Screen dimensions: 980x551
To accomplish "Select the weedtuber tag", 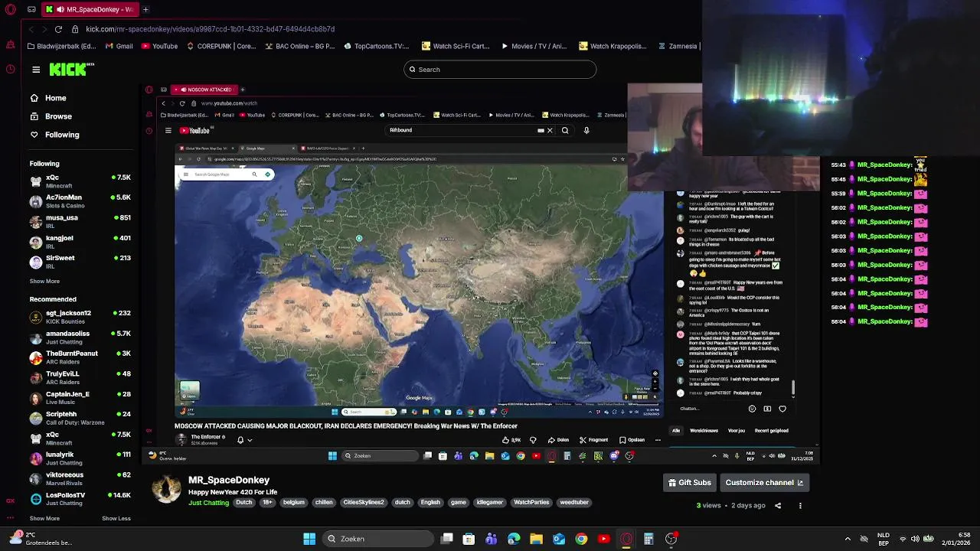I will click(x=574, y=503).
